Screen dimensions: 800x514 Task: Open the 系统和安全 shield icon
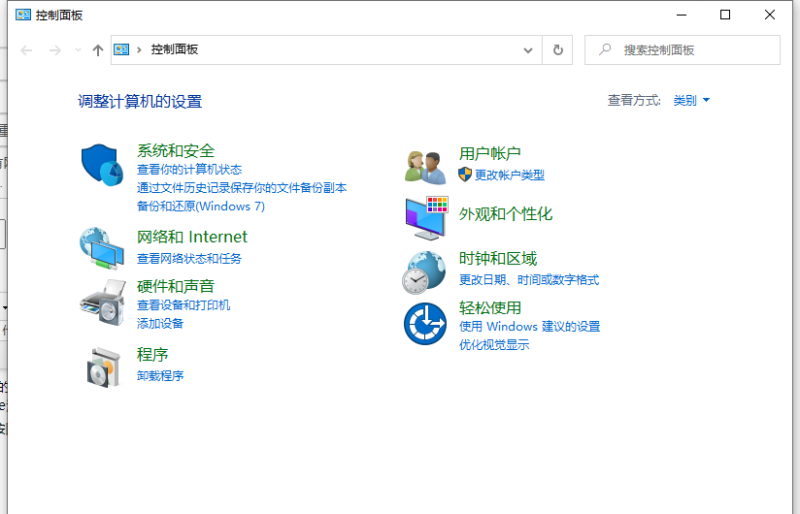(102, 165)
